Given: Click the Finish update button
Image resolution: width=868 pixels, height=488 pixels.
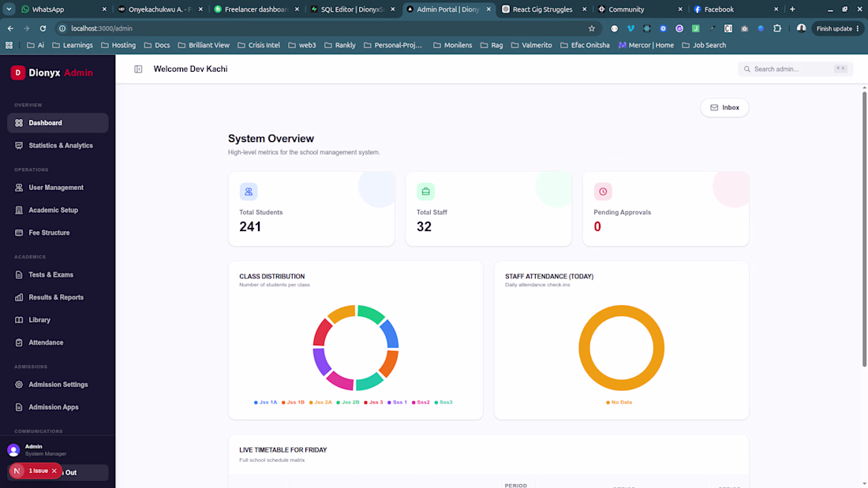Looking at the screenshot, I should 837,28.
